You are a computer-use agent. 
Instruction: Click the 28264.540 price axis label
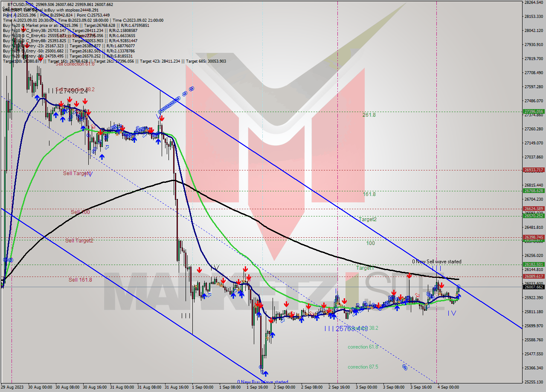point(534,2)
